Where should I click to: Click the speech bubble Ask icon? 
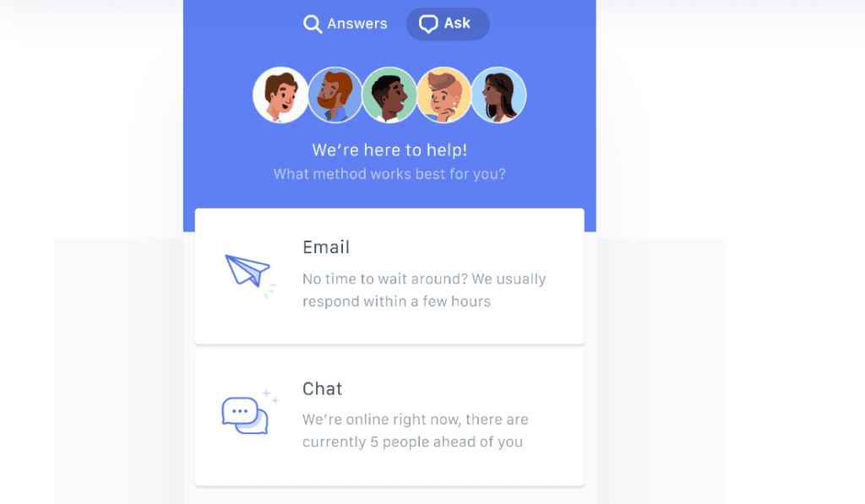(x=428, y=24)
